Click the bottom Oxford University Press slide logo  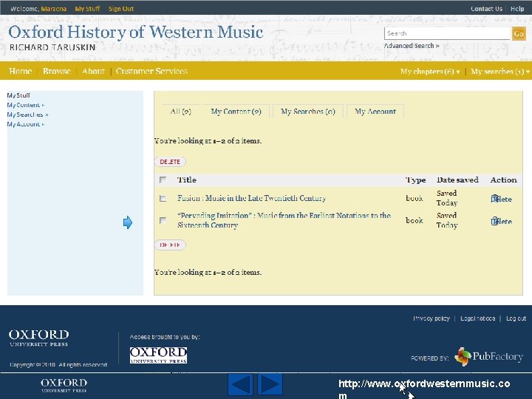coord(64,386)
